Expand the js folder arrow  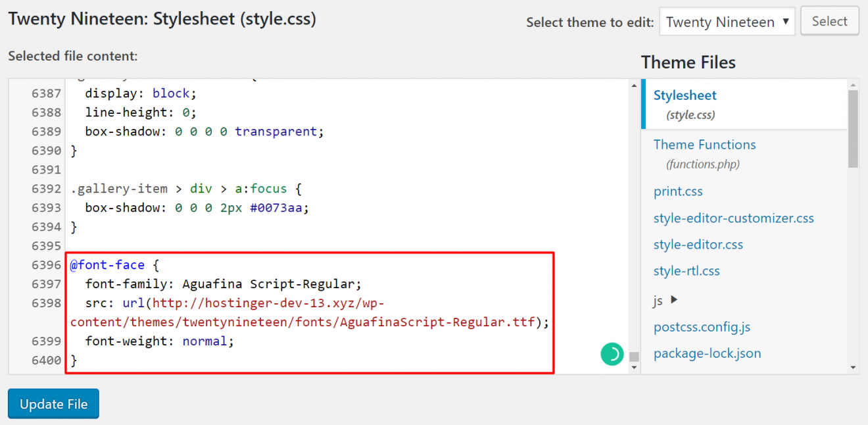pos(673,300)
